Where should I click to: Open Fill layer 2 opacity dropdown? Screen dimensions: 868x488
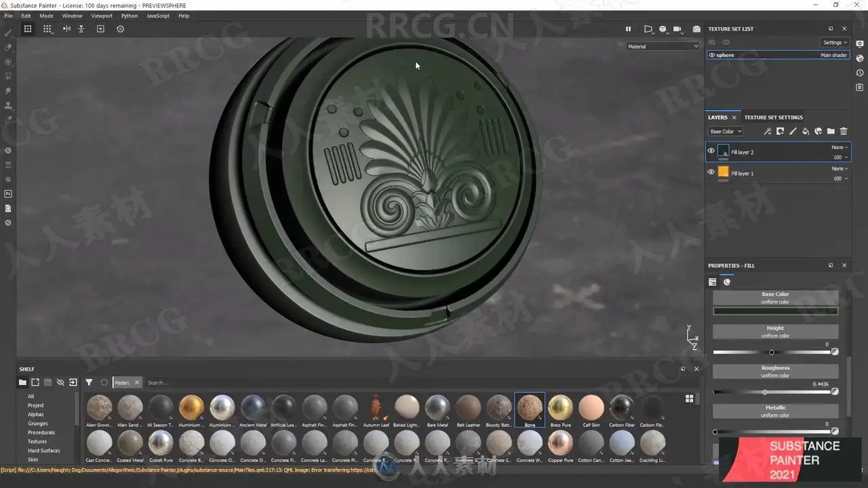coord(841,157)
